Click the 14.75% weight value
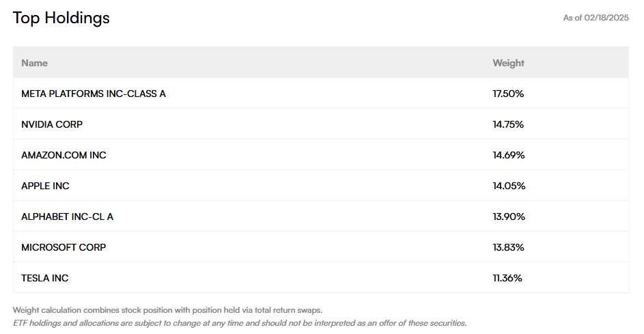 [x=508, y=124]
